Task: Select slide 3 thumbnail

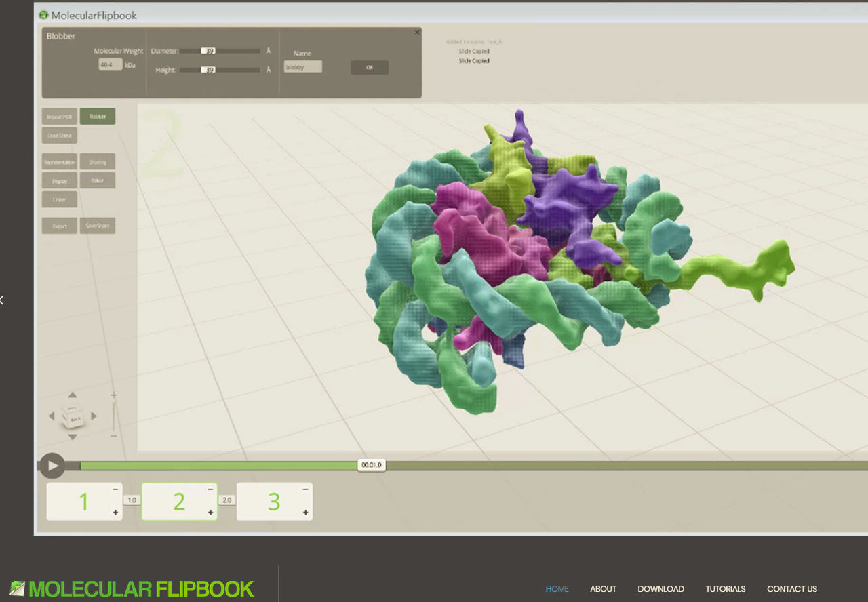Action: 274,502
